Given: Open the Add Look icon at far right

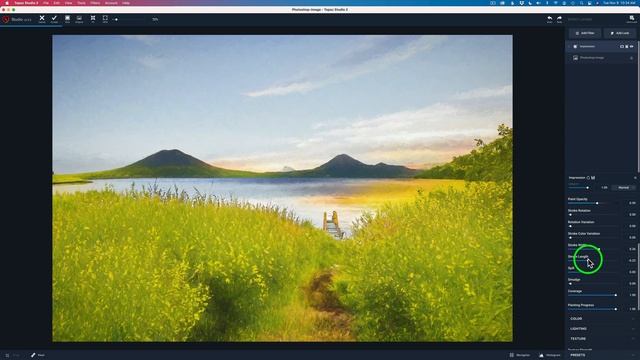Looking at the screenshot, I should tap(631, 18).
